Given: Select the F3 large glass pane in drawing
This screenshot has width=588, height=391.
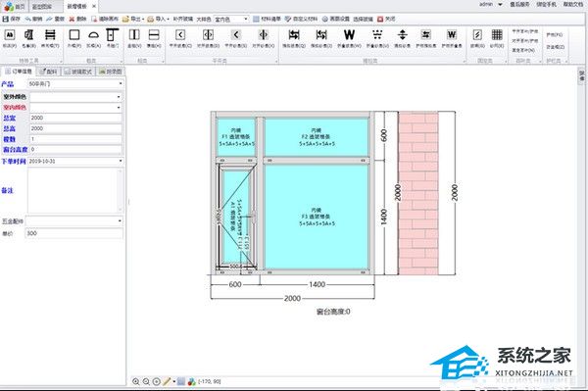Looking at the screenshot, I should [x=317, y=217].
